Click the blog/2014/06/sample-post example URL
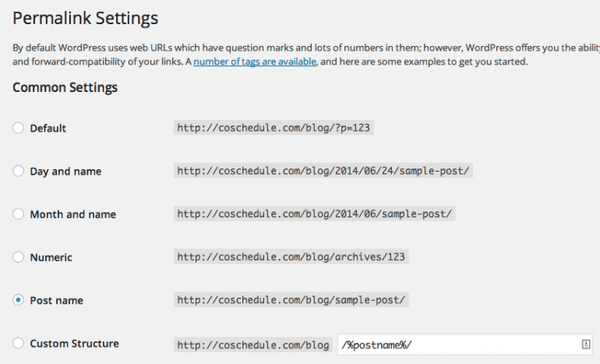 click(315, 214)
